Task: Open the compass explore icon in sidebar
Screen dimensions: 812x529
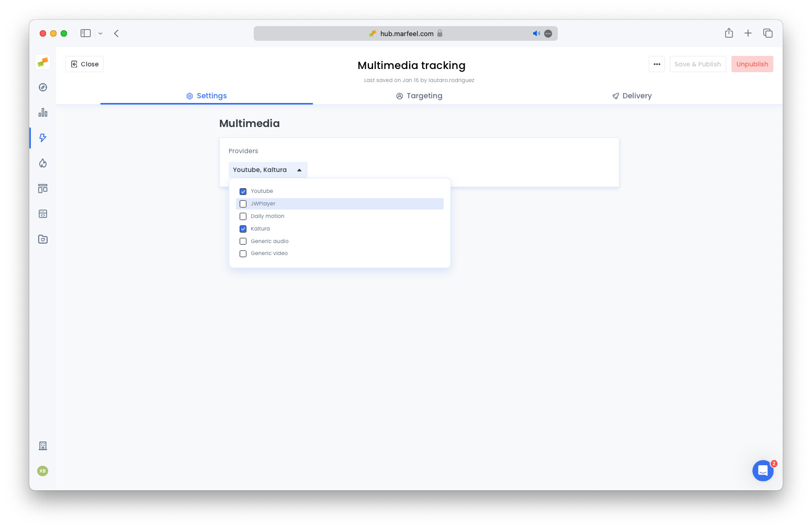Action: (42, 87)
